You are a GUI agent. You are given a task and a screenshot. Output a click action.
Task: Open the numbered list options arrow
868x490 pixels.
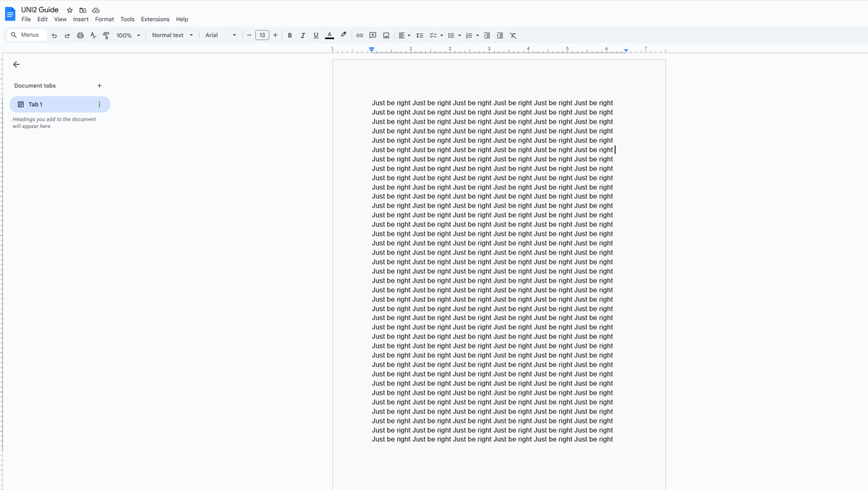(477, 35)
